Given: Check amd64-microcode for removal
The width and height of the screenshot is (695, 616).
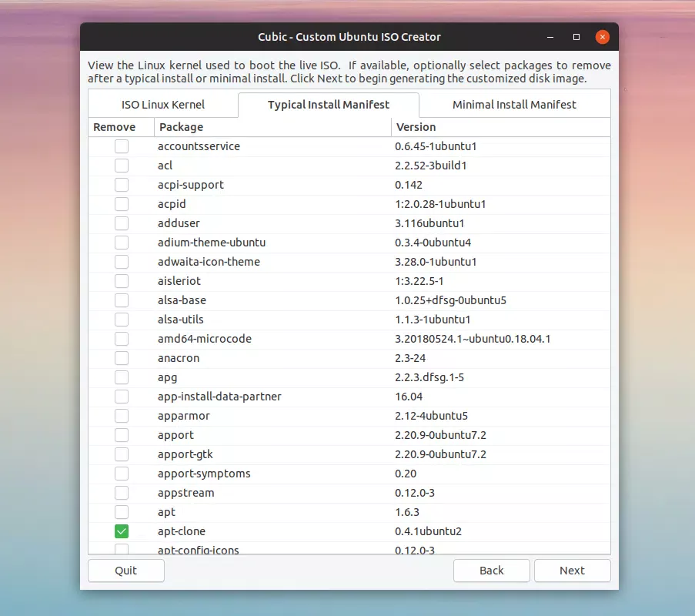Looking at the screenshot, I should (121, 339).
